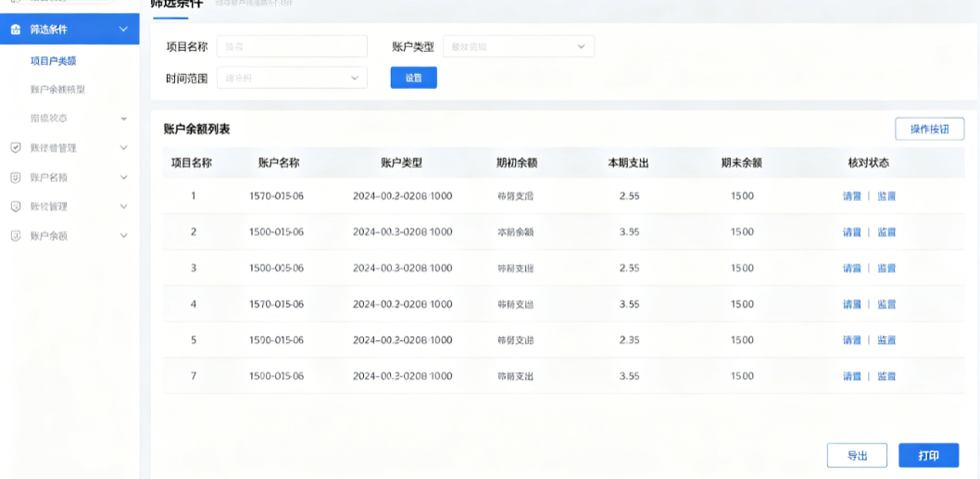The image size is (980, 479).
Task: Click the icon beside 账户名额
Action: [17, 178]
